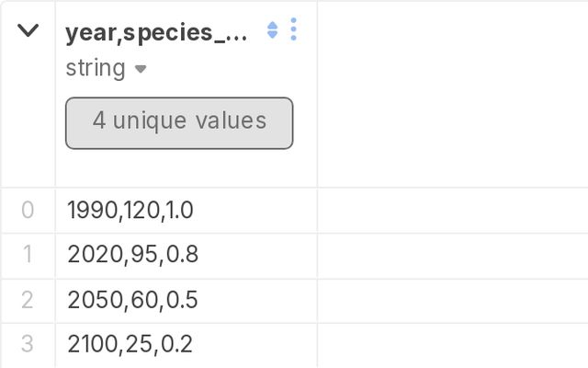Click the empty cell right of 2020,95,0.8
Image resolution: width=588 pixels, height=368 pixels.
(450, 255)
